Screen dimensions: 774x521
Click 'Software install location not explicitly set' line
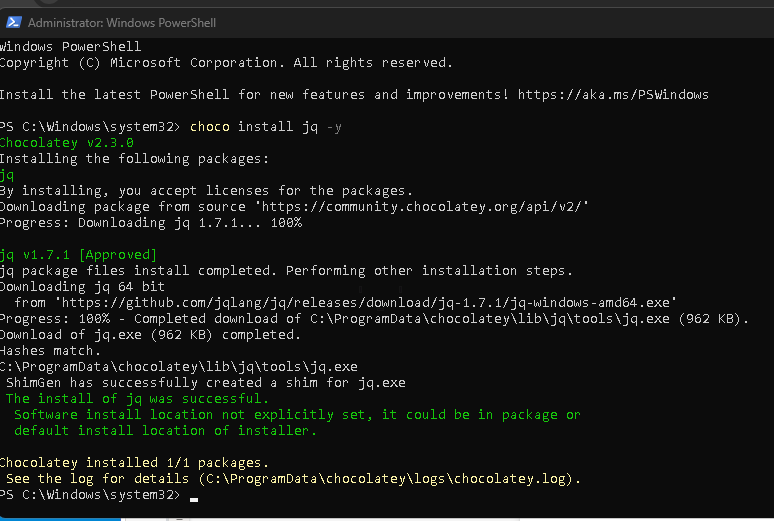pos(297,414)
